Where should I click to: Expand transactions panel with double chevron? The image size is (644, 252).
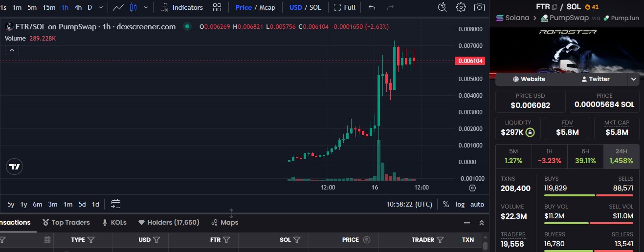click(x=481, y=223)
